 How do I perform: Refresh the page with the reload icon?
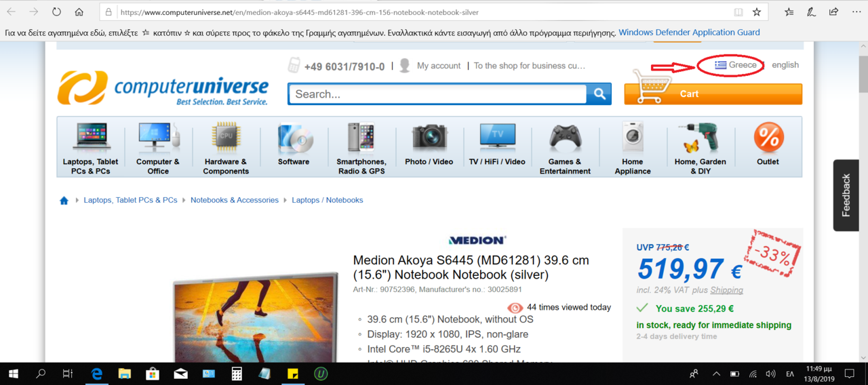point(56,12)
